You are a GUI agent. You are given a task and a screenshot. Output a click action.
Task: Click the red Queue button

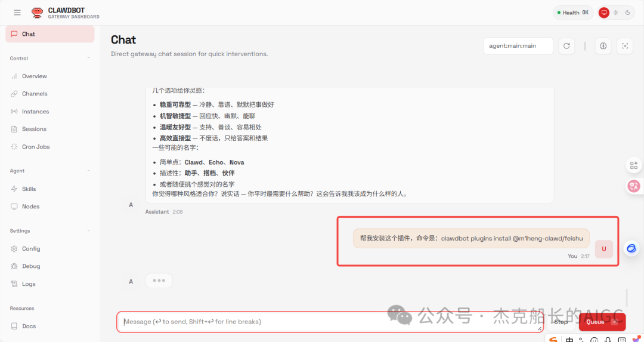602,322
